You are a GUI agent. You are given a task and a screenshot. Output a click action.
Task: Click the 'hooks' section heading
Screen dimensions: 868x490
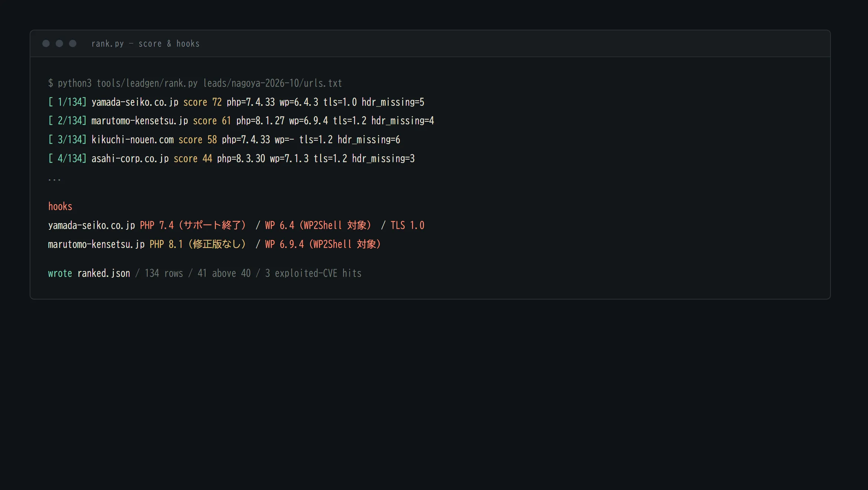coord(60,206)
